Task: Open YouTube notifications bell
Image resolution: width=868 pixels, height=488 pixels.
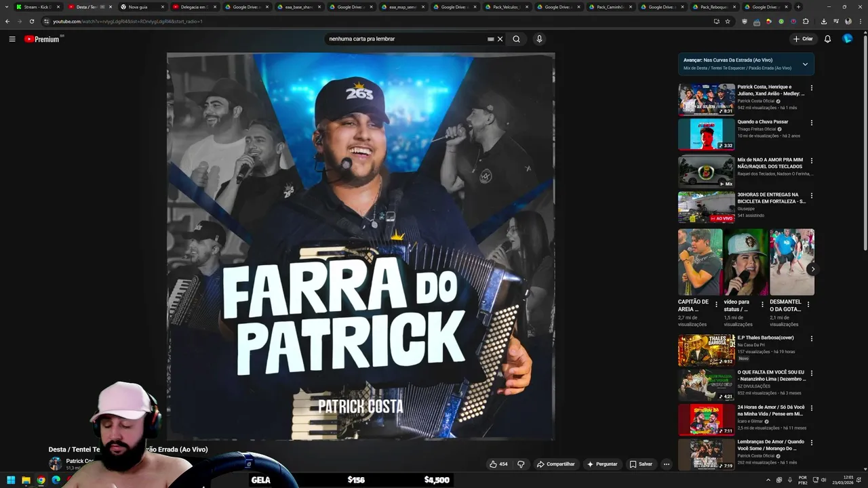Action: pyautogui.click(x=827, y=39)
